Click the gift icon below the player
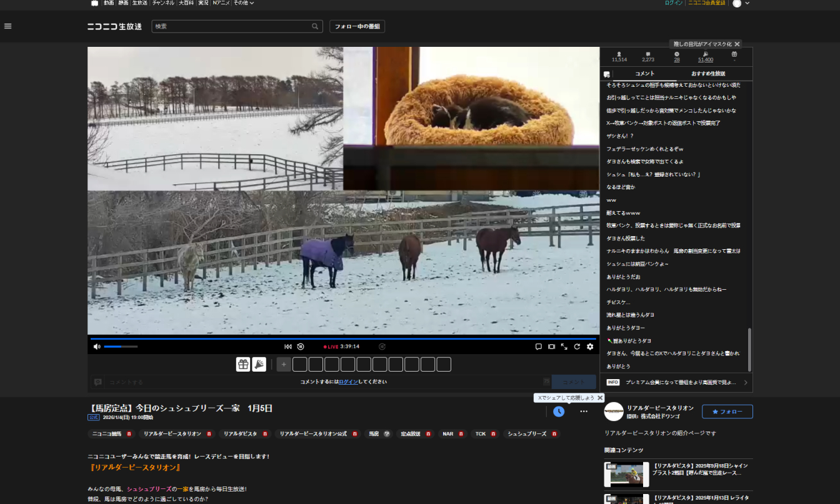This screenshot has width=840, height=504. tap(243, 364)
